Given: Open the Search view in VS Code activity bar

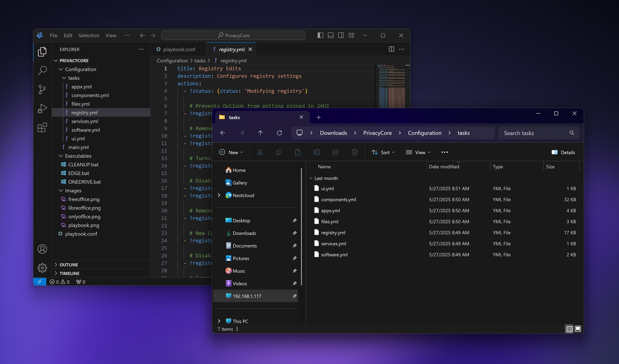Looking at the screenshot, I should tap(42, 70).
